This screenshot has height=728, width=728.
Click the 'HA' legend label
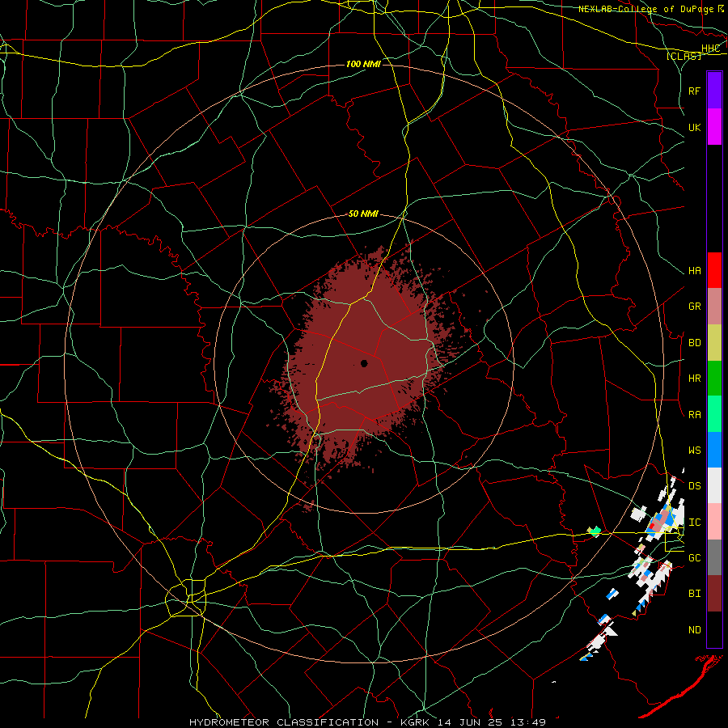pos(695,270)
